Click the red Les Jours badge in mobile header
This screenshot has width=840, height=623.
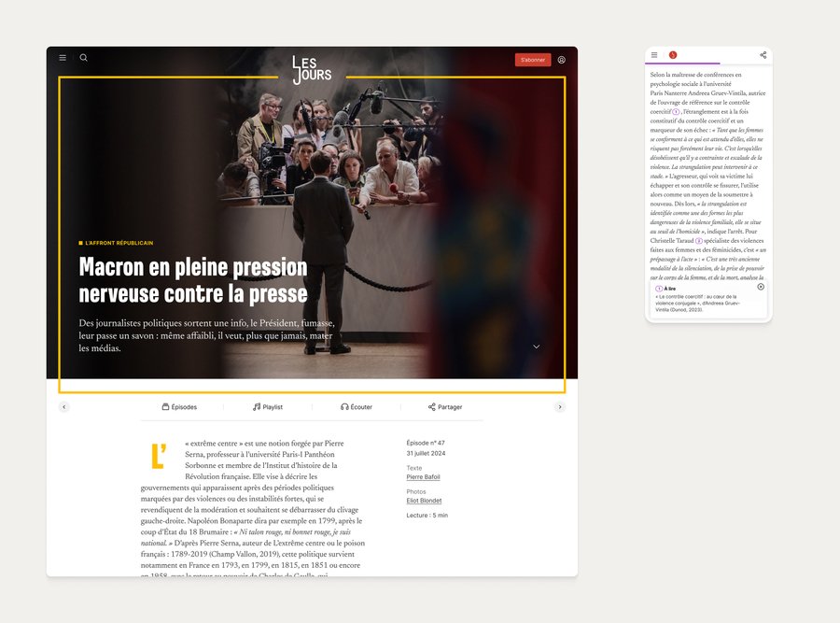point(673,55)
